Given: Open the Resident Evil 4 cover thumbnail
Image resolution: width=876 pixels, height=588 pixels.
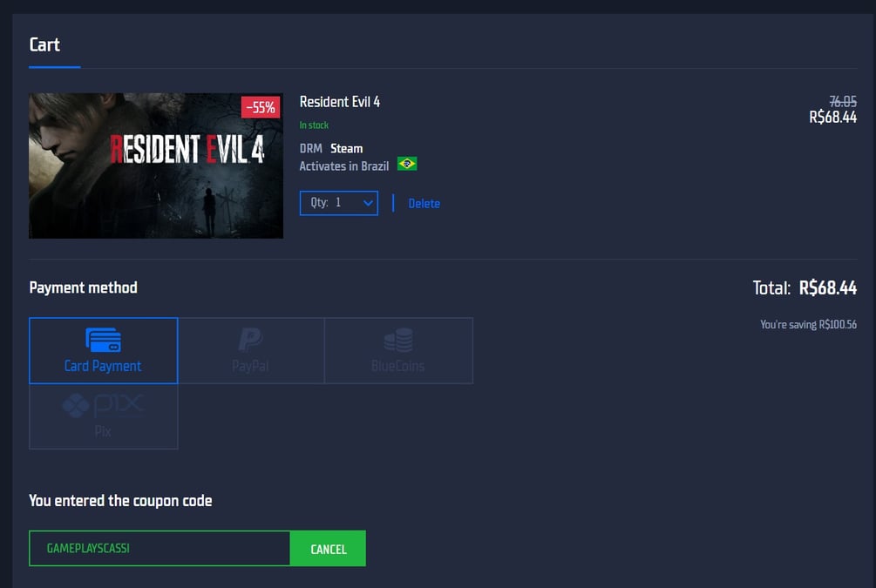Looking at the screenshot, I should point(156,166).
